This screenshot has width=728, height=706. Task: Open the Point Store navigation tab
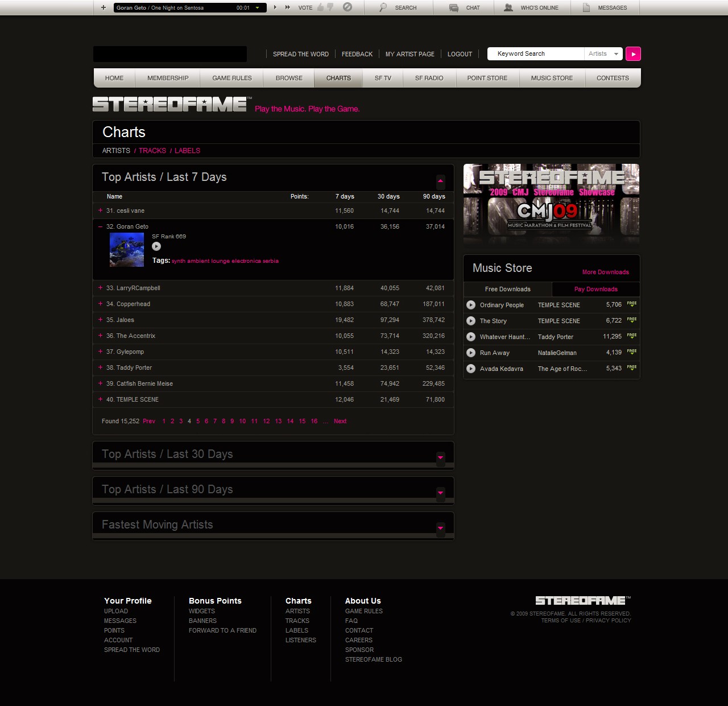point(487,78)
